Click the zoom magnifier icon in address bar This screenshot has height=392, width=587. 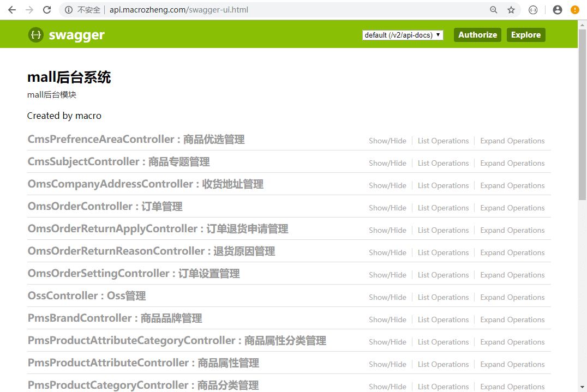(493, 10)
